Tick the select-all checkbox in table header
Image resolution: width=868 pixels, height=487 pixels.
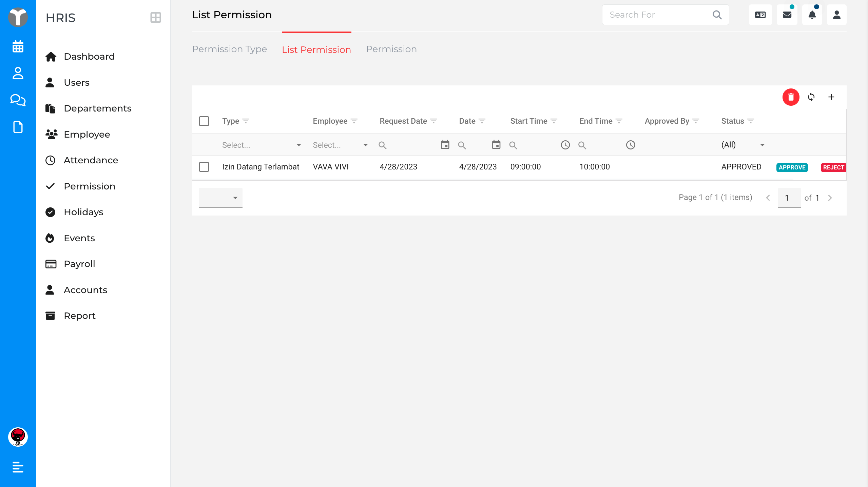204,121
